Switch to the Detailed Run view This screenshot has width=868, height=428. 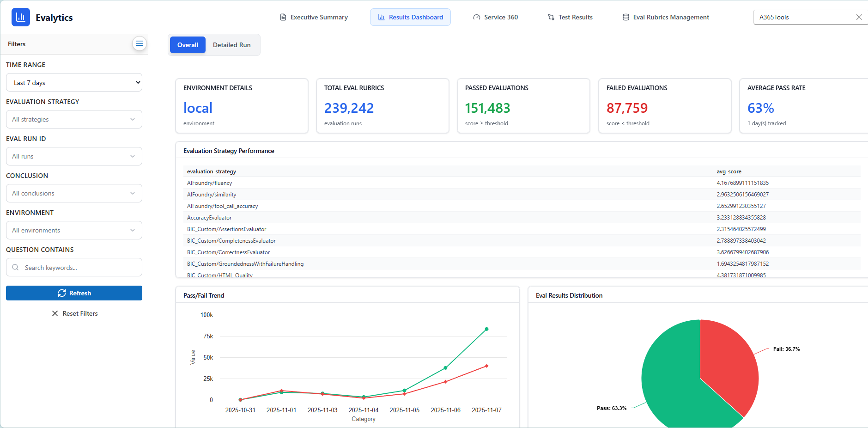coord(232,45)
